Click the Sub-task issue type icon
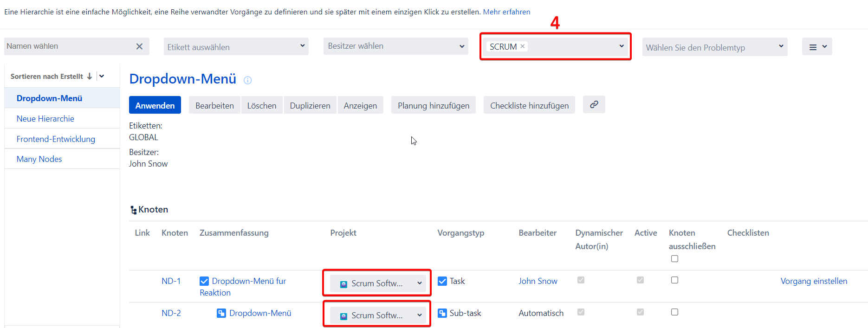 [442, 313]
